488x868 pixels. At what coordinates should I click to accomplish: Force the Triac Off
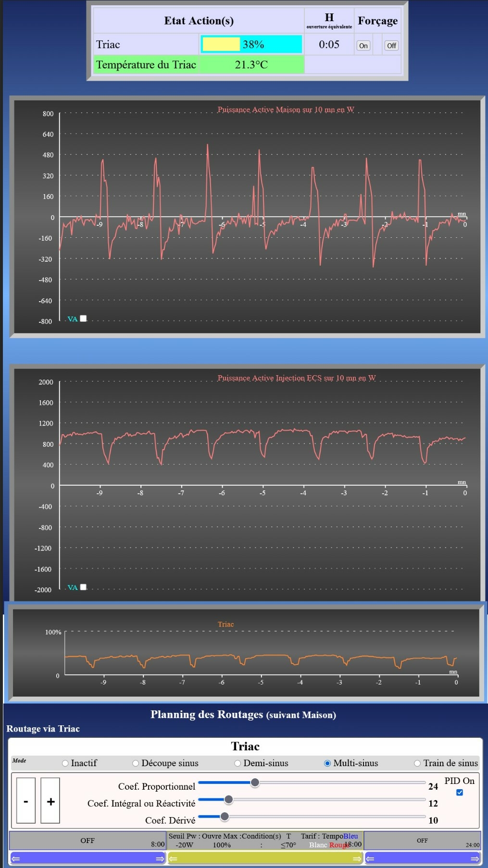[x=391, y=46]
